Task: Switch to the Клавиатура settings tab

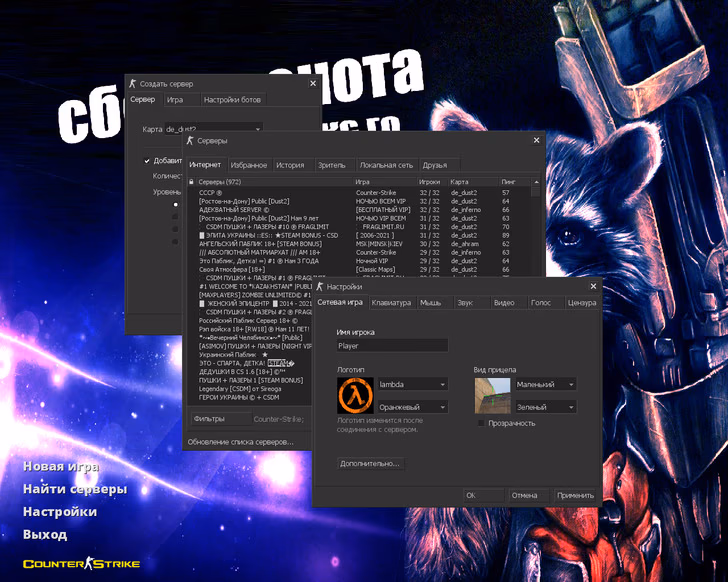Action: 390,302
